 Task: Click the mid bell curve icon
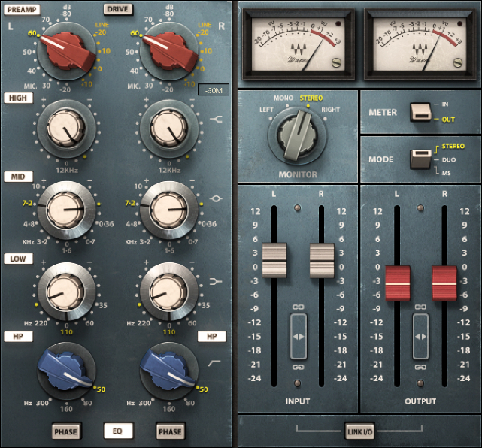pyautogui.click(x=216, y=198)
